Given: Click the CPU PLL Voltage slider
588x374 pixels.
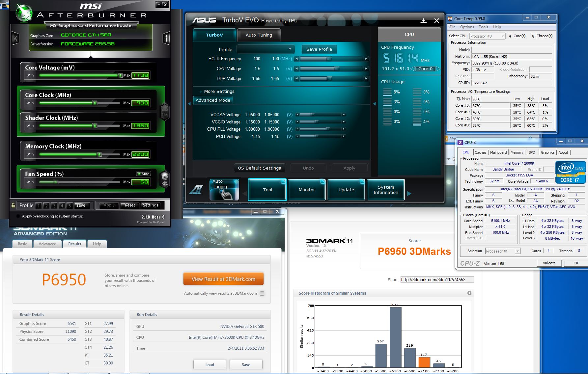Looking at the screenshot, I should [320, 129].
